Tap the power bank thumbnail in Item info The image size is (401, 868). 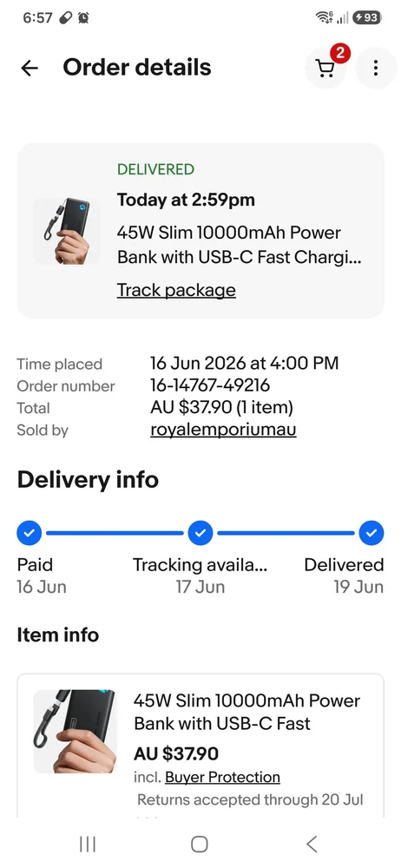tap(75, 731)
